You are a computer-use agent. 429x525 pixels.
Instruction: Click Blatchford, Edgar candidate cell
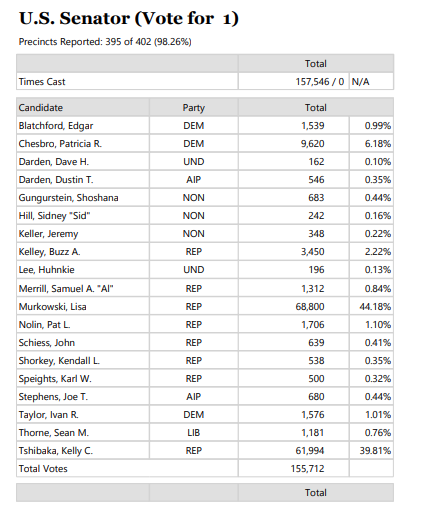[83, 126]
